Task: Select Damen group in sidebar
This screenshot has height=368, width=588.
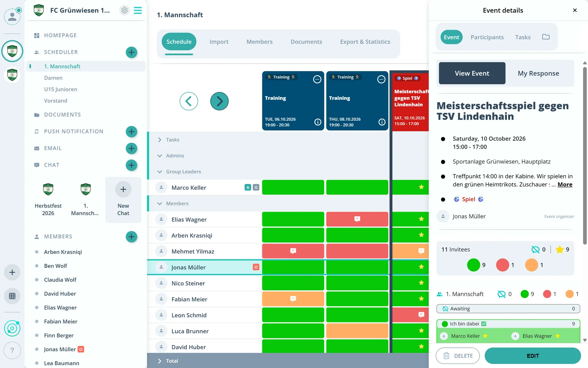Action: (53, 78)
